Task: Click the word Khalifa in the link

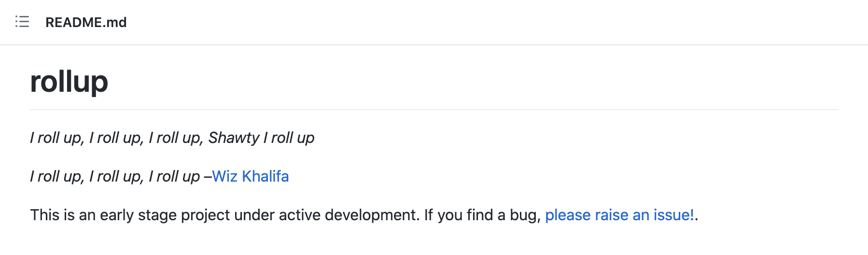Action: [265, 176]
